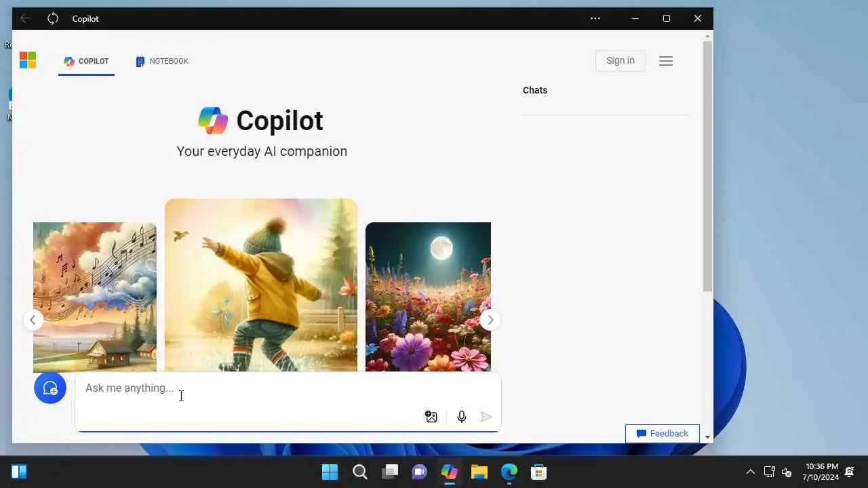Show previous carousel image

tap(33, 320)
